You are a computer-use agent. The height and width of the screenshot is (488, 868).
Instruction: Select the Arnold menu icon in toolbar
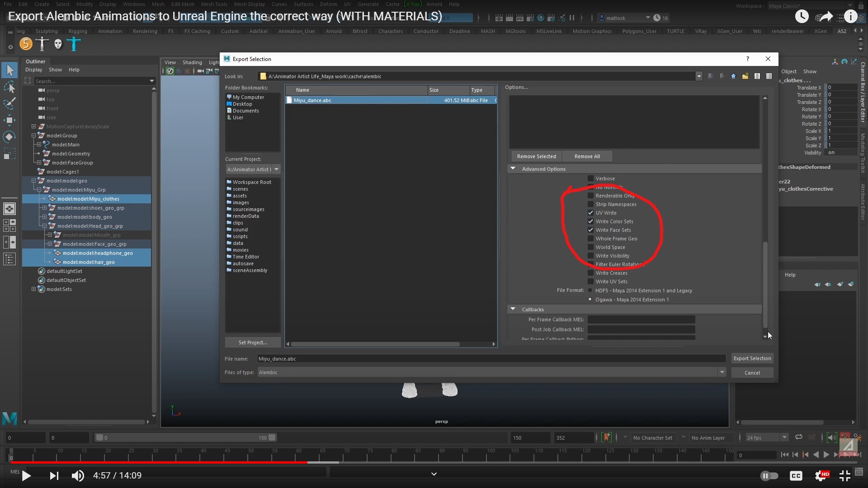pyautogui.click(x=434, y=4)
